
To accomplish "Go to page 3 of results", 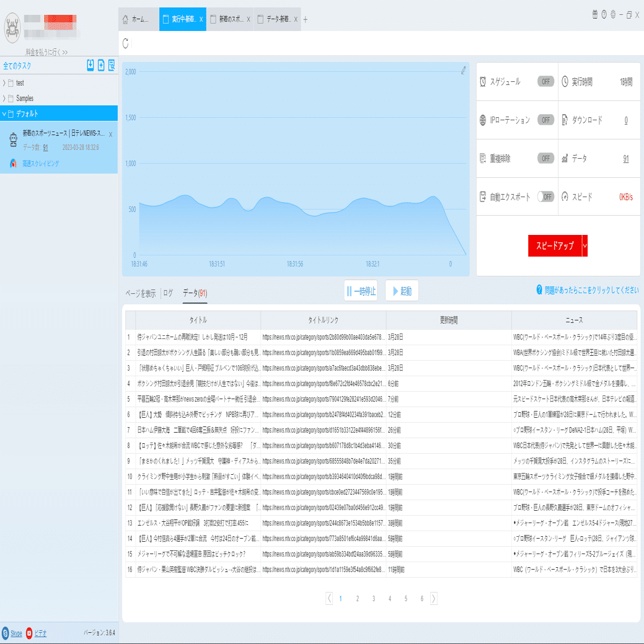I will pos(373,598).
